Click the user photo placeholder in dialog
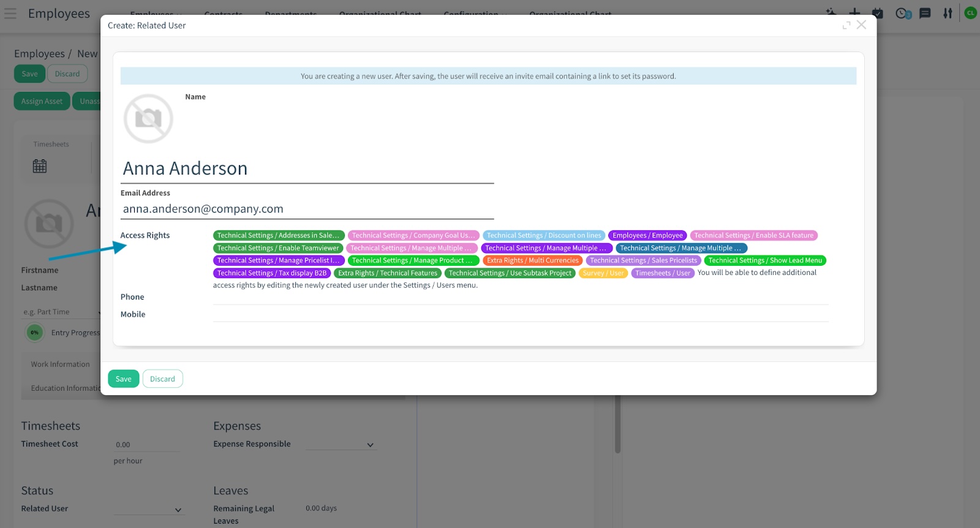 point(148,119)
